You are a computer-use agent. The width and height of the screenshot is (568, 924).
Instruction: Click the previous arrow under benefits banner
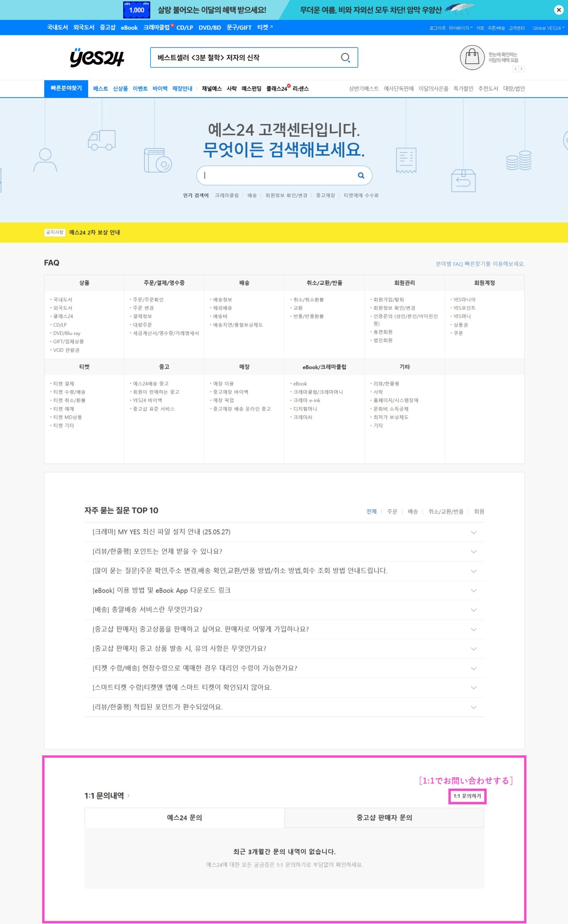(x=515, y=69)
